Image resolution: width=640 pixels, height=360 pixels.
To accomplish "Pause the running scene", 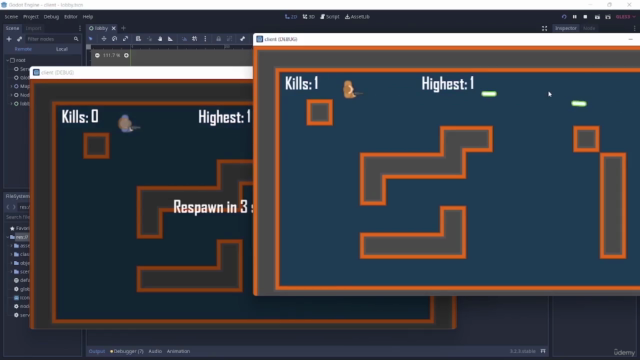I will pos(575,17).
